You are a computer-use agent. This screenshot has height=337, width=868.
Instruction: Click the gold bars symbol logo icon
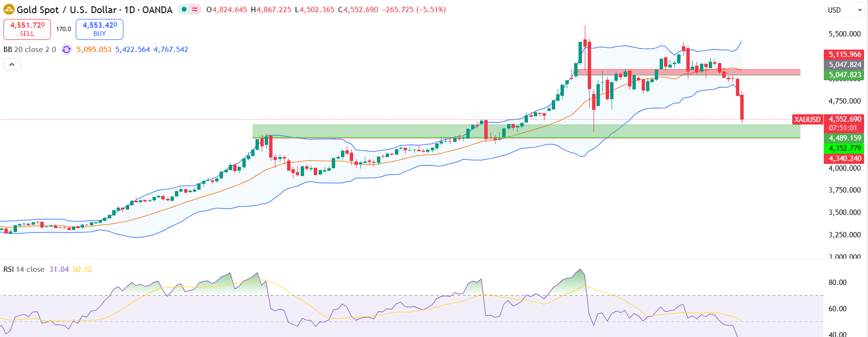pyautogui.click(x=9, y=10)
